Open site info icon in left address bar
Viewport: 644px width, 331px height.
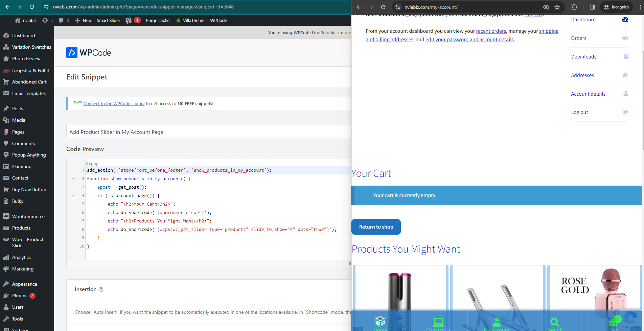coord(46,7)
